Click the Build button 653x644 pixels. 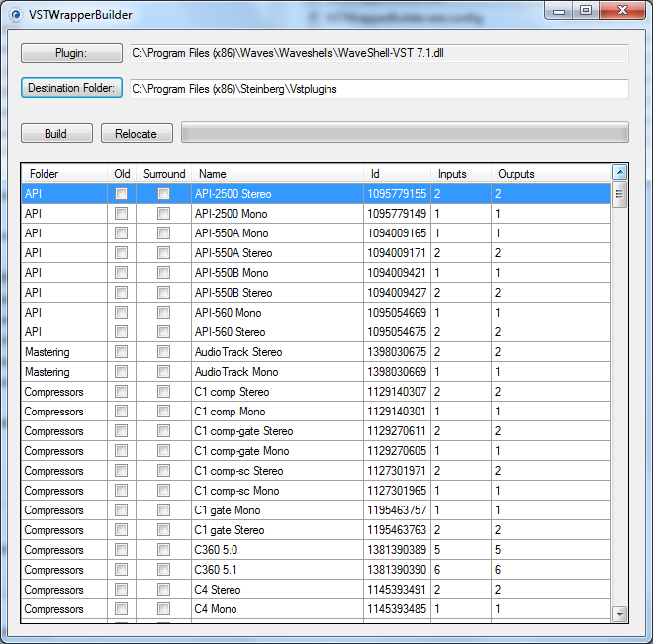(56, 134)
